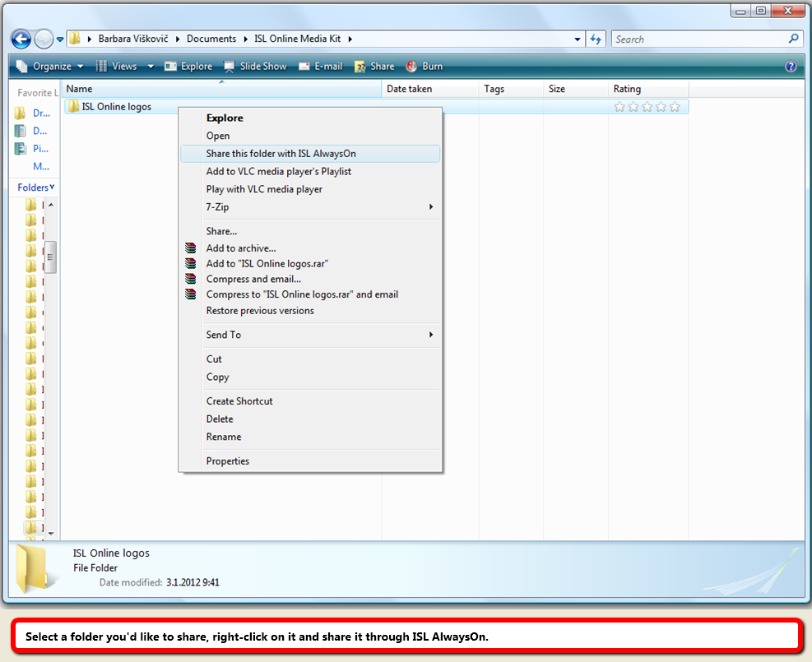This screenshot has width=812, height=662.
Task: Select ISL Online Media Kit breadcrumb
Action: click(x=297, y=39)
